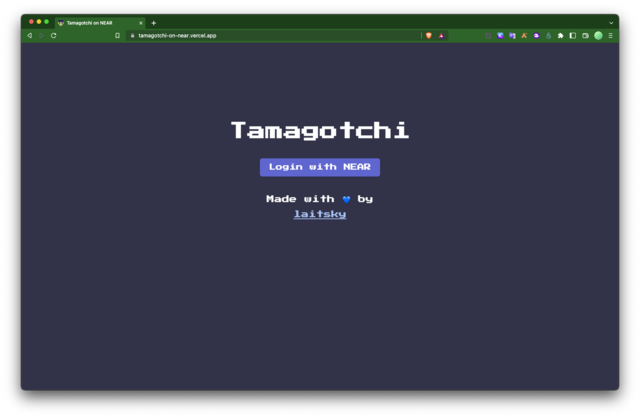Click the lock icon in address bar

click(x=132, y=36)
